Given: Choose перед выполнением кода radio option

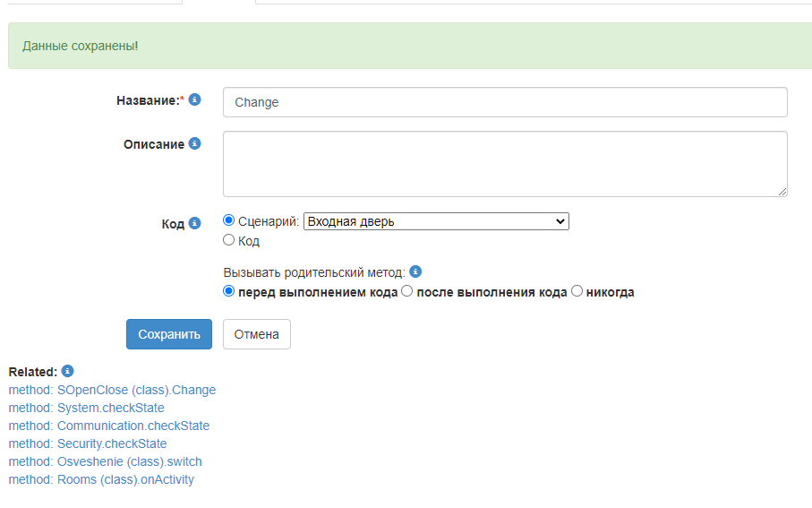Looking at the screenshot, I should pos(228,291).
